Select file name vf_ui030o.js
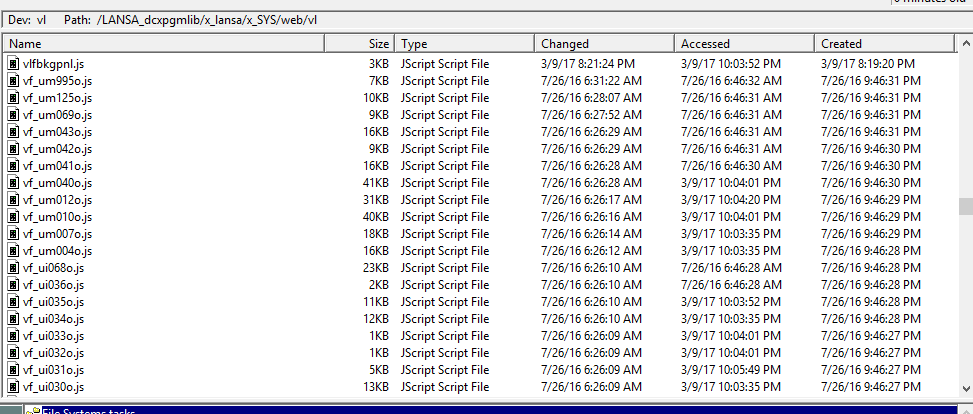The height and width of the screenshot is (414, 973). click(x=53, y=387)
